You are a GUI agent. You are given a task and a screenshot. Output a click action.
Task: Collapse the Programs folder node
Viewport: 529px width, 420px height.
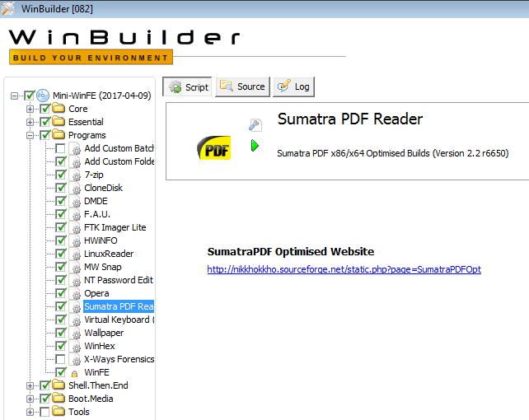(x=30, y=135)
